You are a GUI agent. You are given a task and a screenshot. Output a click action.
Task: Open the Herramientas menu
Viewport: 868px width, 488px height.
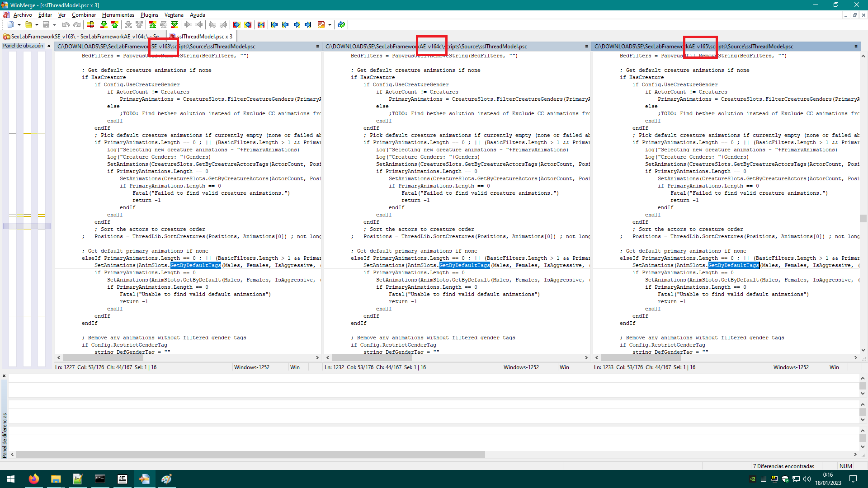click(x=118, y=15)
